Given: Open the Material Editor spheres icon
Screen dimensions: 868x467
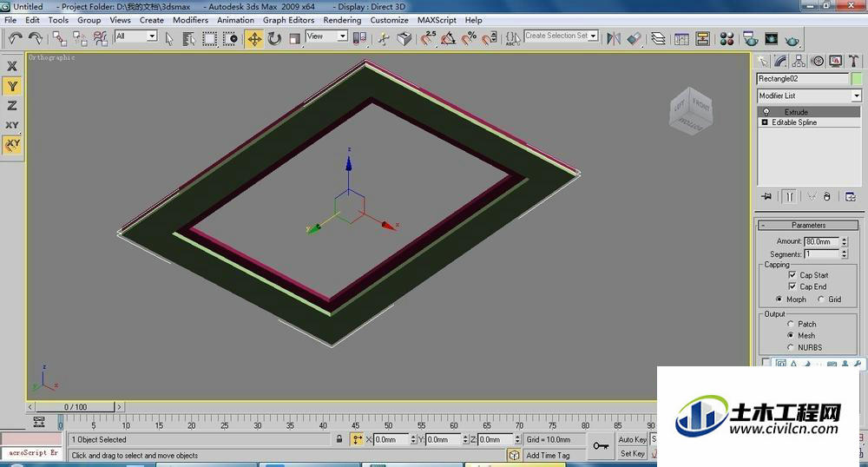Looking at the screenshot, I should coord(727,38).
